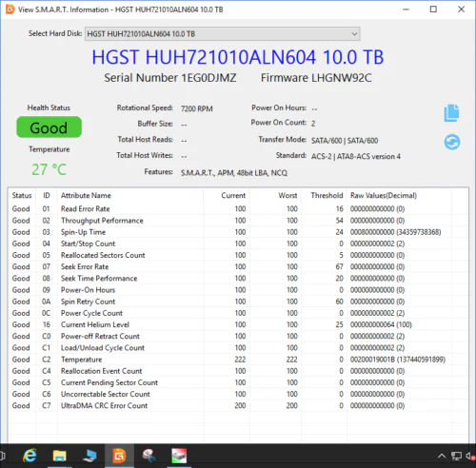
Task: Select the Start/Stop Count row
Action: coord(238,244)
